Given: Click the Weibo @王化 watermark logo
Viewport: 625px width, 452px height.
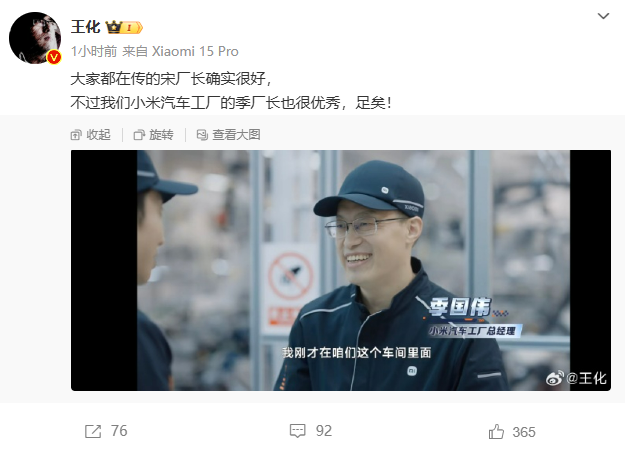Looking at the screenshot, I should pyautogui.click(x=576, y=378).
